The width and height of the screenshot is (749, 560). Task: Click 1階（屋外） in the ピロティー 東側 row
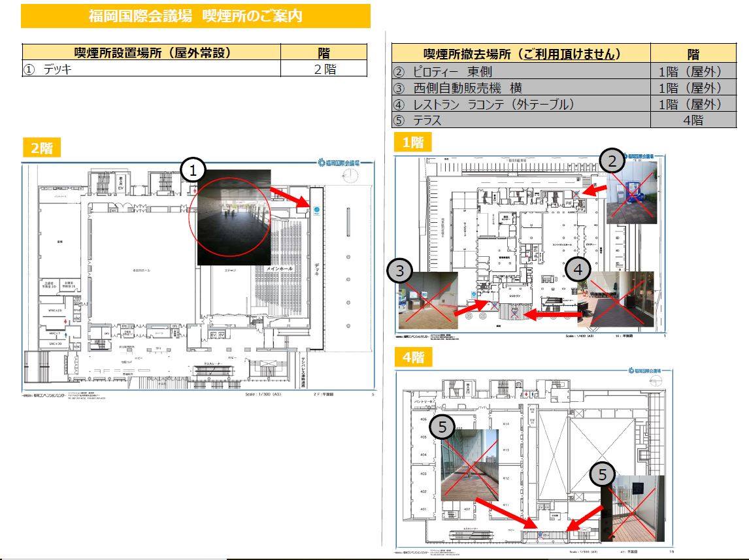[693, 71]
